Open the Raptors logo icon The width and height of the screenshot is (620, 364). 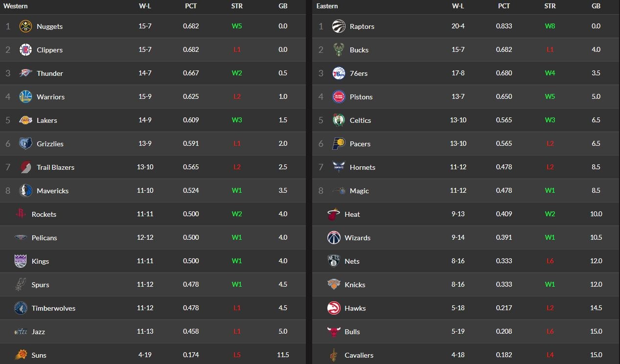(338, 26)
